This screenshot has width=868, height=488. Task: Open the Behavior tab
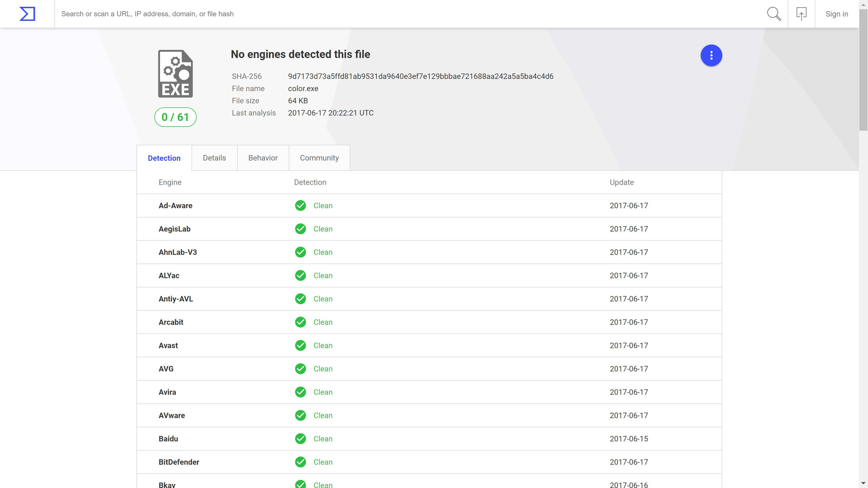[x=263, y=158]
